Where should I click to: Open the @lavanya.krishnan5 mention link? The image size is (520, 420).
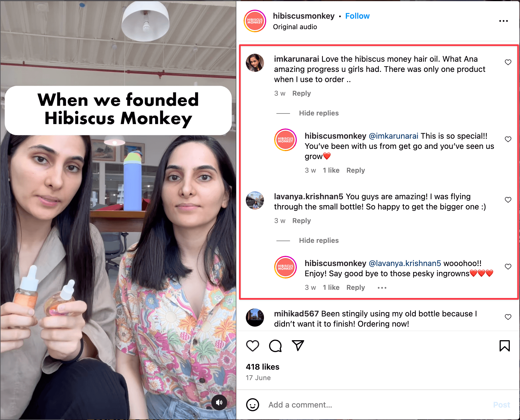(405, 263)
